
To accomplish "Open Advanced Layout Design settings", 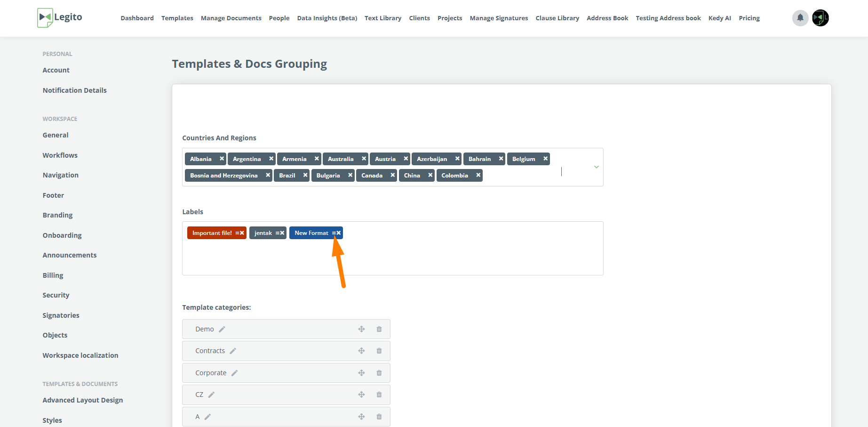I will point(82,400).
